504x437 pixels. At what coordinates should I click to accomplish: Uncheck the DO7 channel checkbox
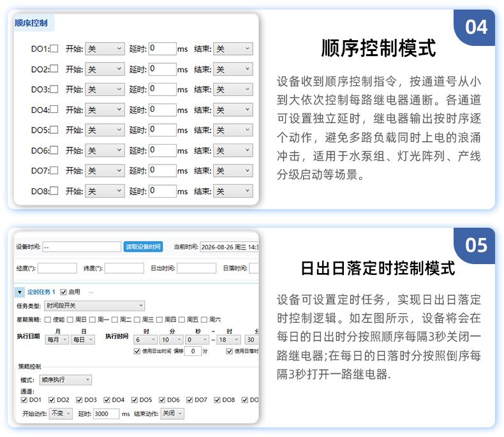tap(189, 400)
